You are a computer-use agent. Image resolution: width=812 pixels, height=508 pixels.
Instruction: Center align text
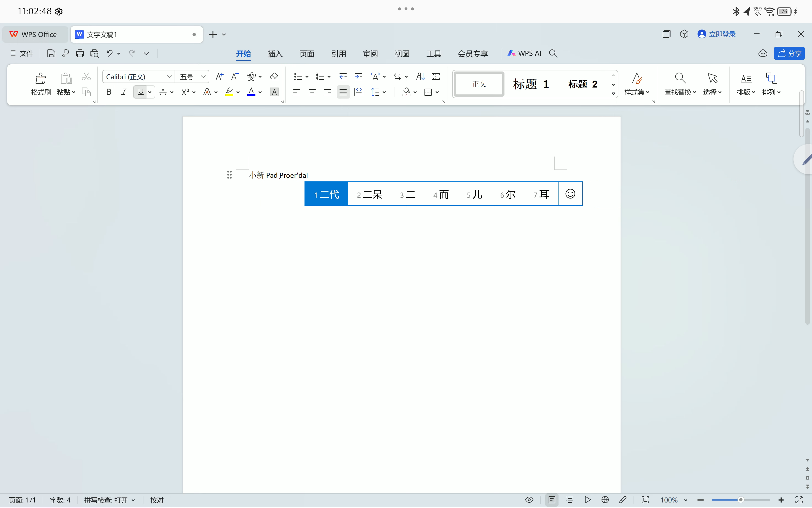coord(312,92)
